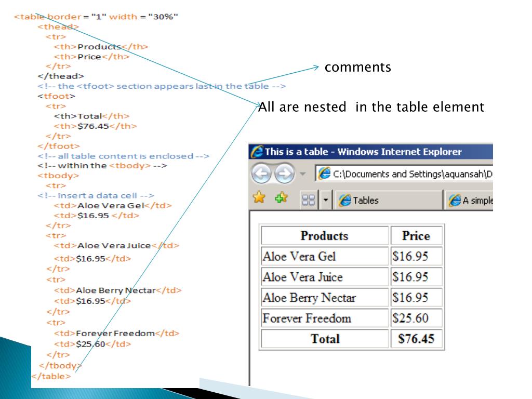Click the 'comments' annotation label
This screenshot has width=532, height=399.
(x=358, y=67)
